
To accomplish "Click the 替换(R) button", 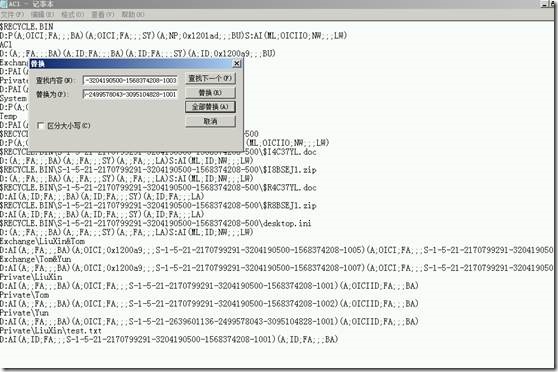I will (x=210, y=93).
